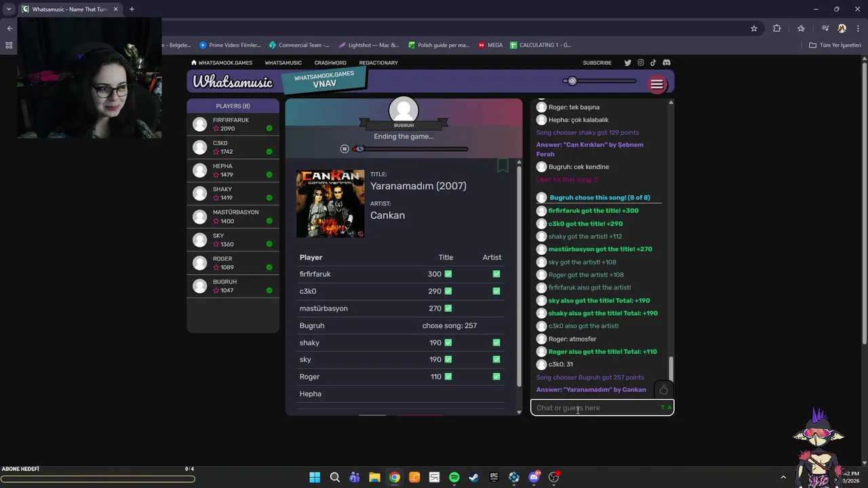Open Windows Start menu
Image resolution: width=868 pixels, height=488 pixels.
[315, 477]
